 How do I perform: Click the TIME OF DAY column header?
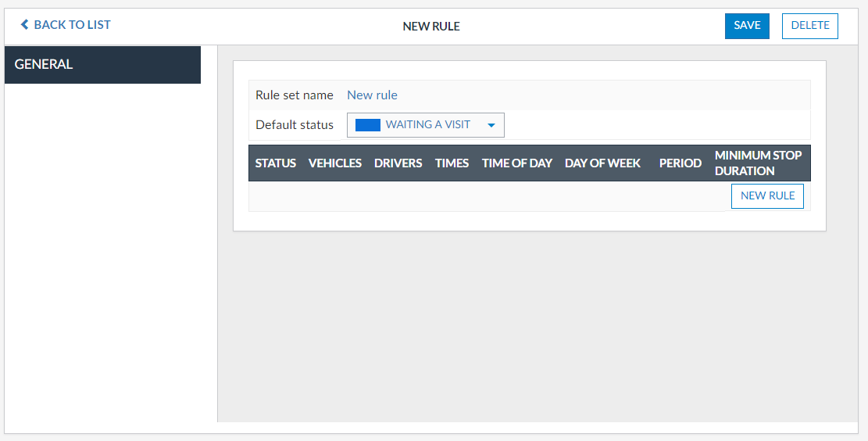pos(516,163)
